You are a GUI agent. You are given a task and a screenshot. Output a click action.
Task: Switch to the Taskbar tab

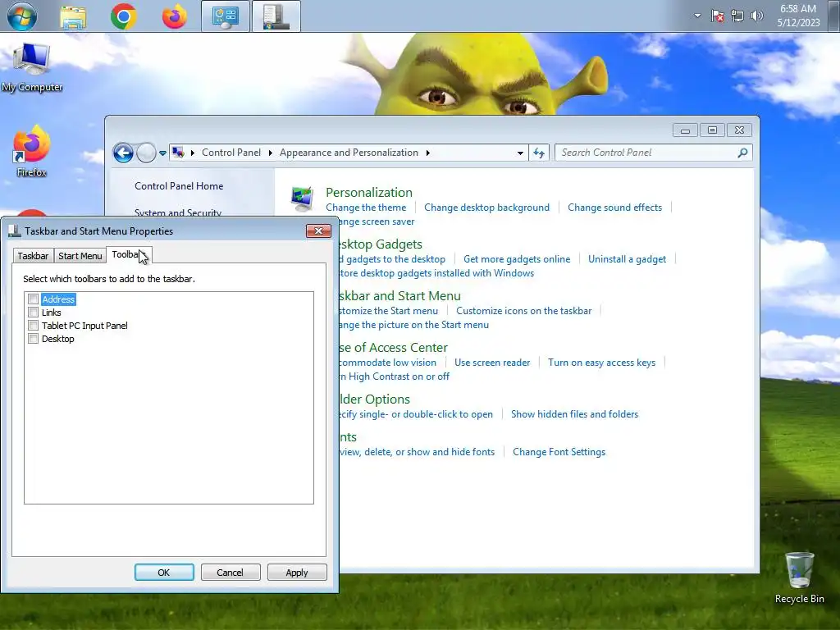tap(33, 256)
